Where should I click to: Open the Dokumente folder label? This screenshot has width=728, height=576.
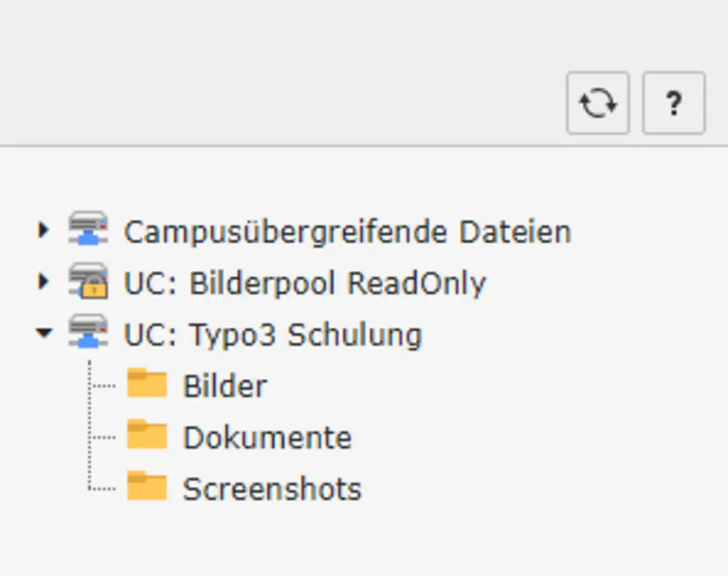tap(267, 437)
